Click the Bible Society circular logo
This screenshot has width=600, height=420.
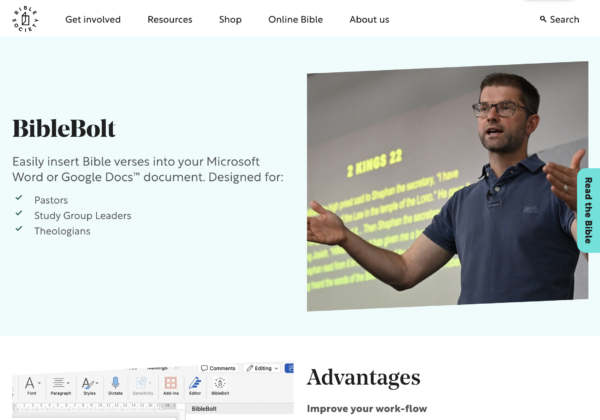pos(25,19)
